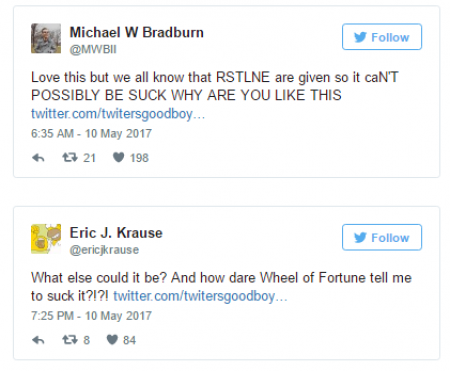Open twitersgoodboy link in Bradburn's tweet
Screen dimensions: 450x371
tap(118, 114)
